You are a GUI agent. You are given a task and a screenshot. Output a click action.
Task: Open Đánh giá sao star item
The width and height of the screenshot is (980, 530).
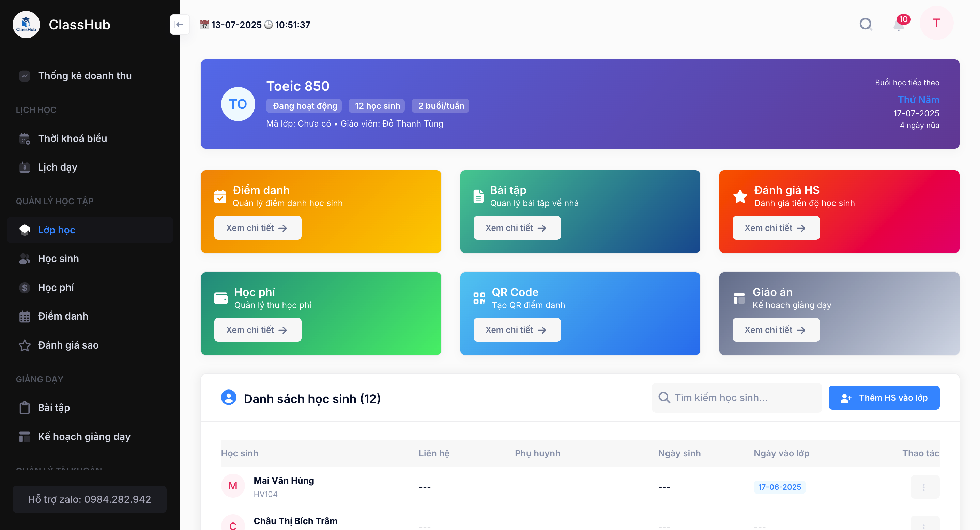tap(68, 345)
